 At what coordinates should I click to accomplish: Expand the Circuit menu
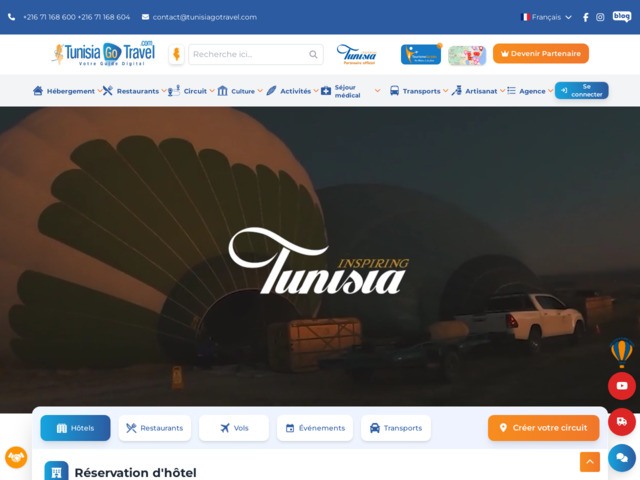[x=191, y=91]
